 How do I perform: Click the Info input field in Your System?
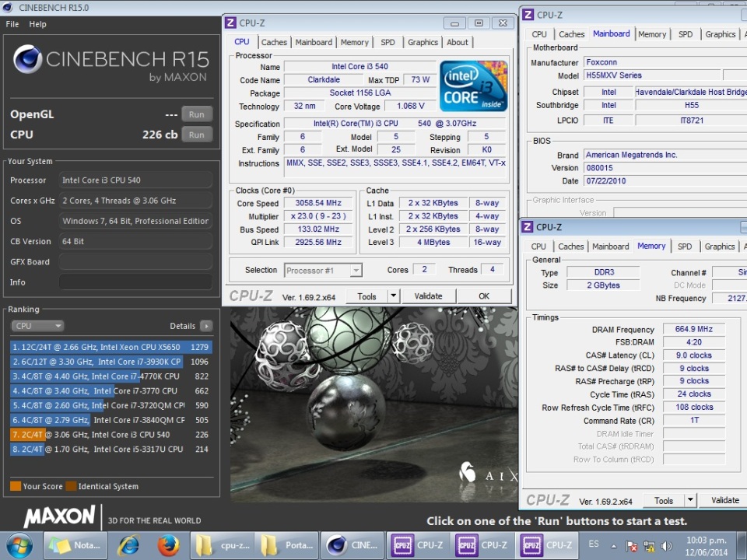[x=135, y=282]
